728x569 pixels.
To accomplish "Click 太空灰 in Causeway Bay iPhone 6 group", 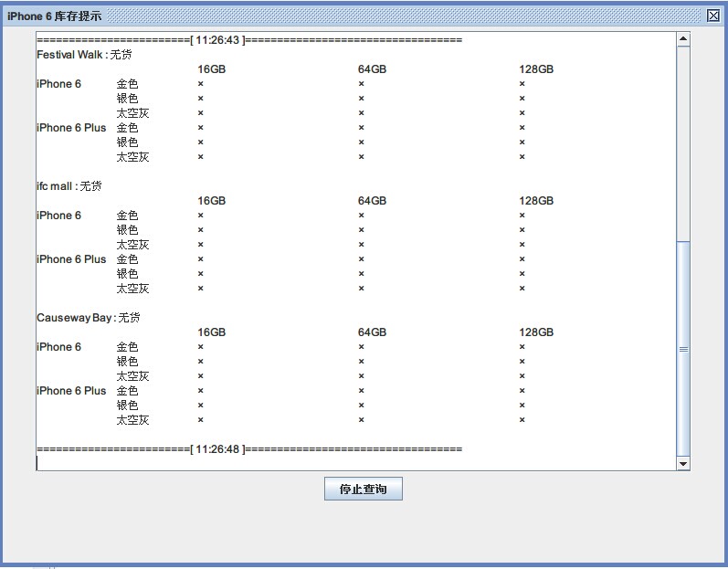I will (x=132, y=376).
